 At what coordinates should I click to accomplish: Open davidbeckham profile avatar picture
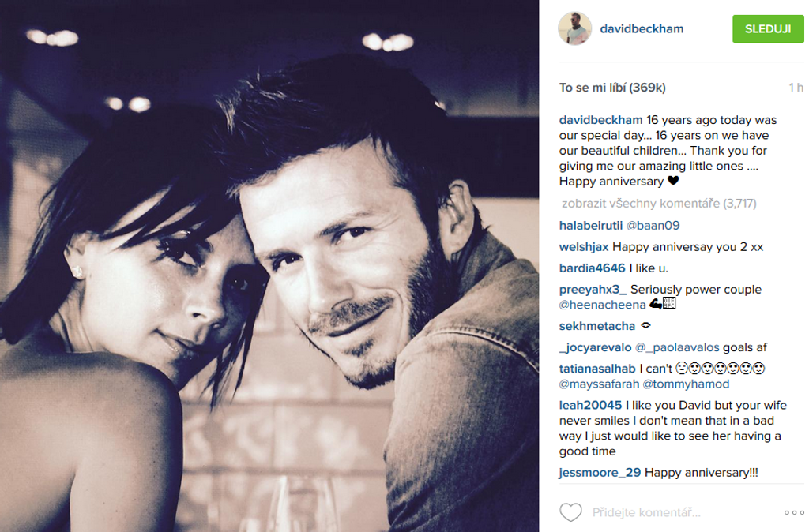575,28
